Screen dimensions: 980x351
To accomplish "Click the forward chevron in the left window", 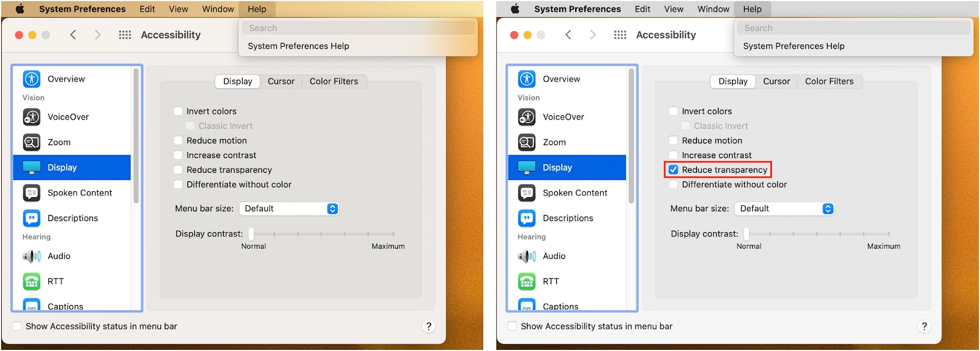I will point(97,35).
